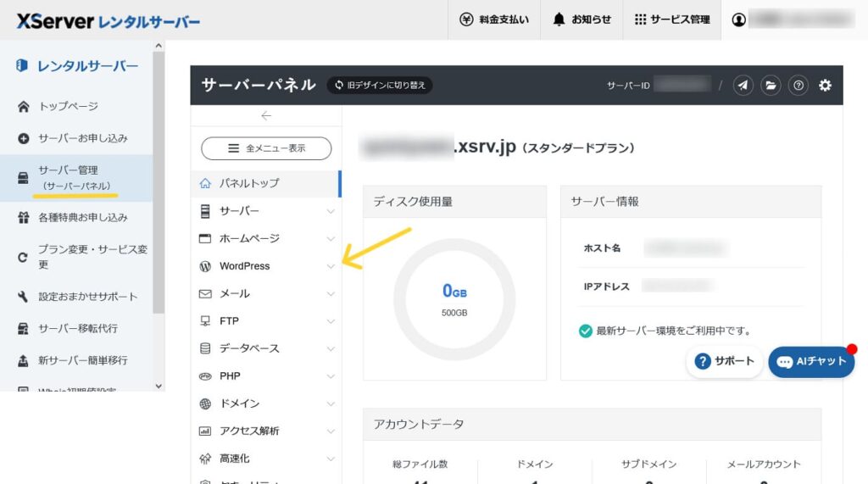Click the IPアドレス label
Image resolution: width=868 pixels, height=484 pixels.
point(606,287)
